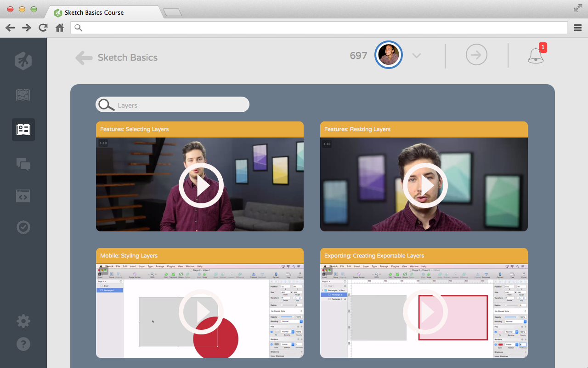This screenshot has height=368, width=588.
Task: Open the open-book library icon in sidebar
Action: [23, 95]
